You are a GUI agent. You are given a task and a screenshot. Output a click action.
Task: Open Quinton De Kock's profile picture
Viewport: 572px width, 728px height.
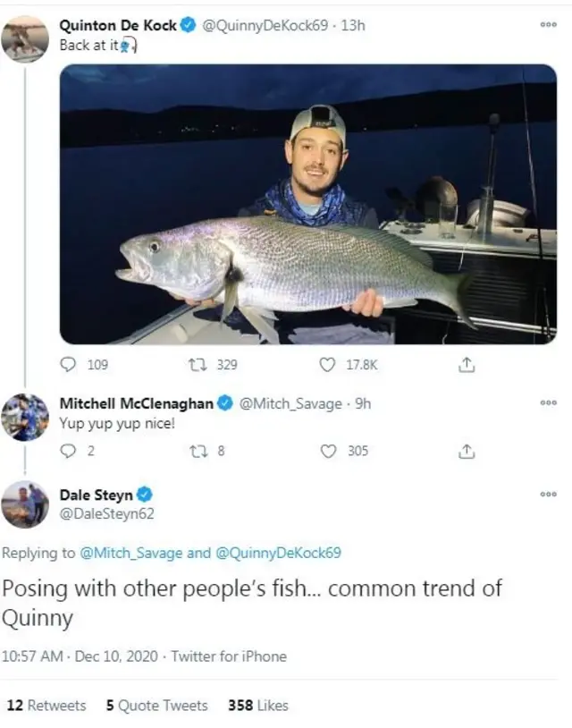pyautogui.click(x=25, y=38)
